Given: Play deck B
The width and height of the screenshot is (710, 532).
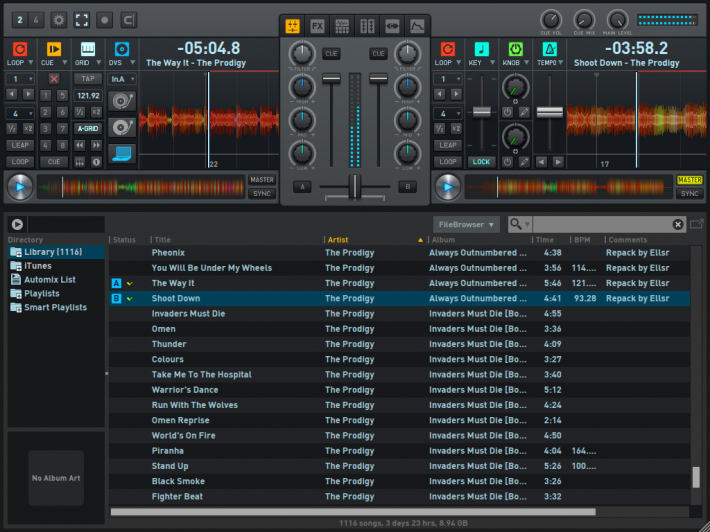Looking at the screenshot, I should [447, 187].
